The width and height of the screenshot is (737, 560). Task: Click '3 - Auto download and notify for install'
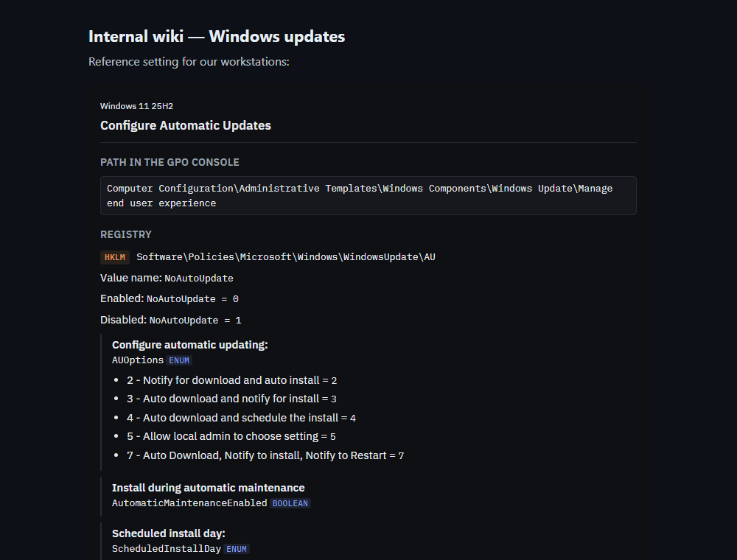[231, 399]
